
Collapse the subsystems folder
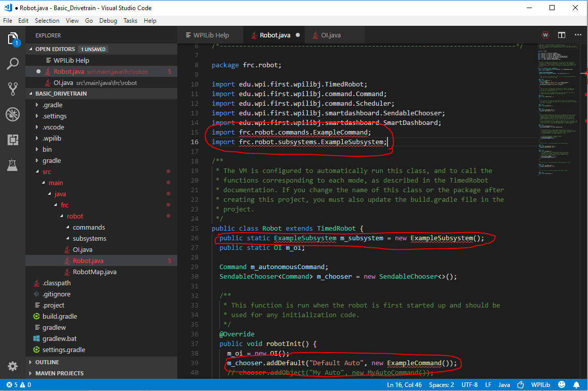(x=89, y=239)
